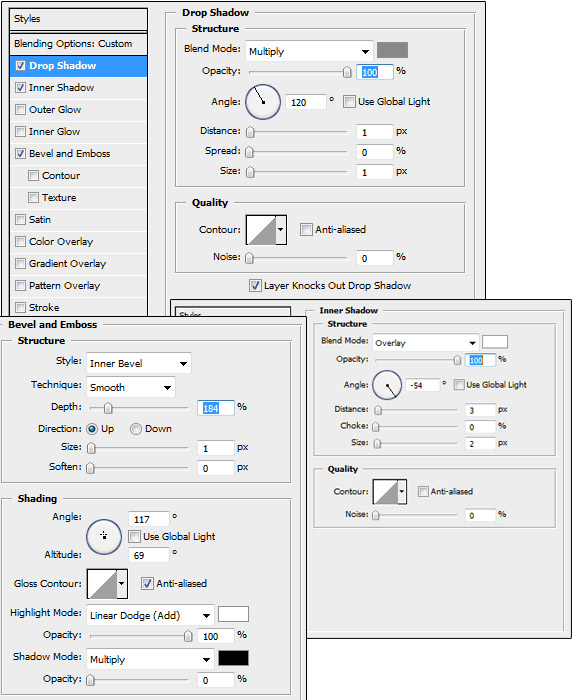Toggle the Drop Shadow style checkbox

(x=21, y=66)
